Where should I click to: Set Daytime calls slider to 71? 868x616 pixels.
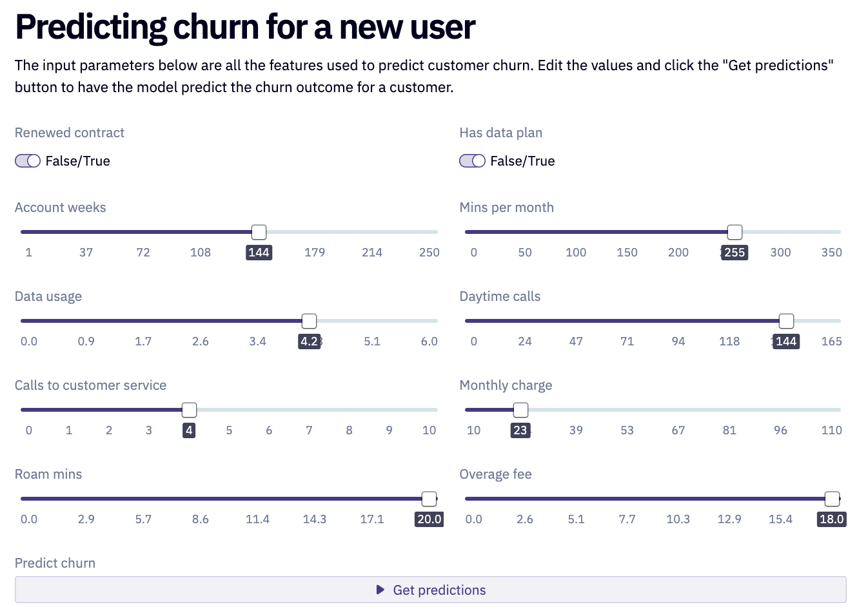tap(627, 321)
